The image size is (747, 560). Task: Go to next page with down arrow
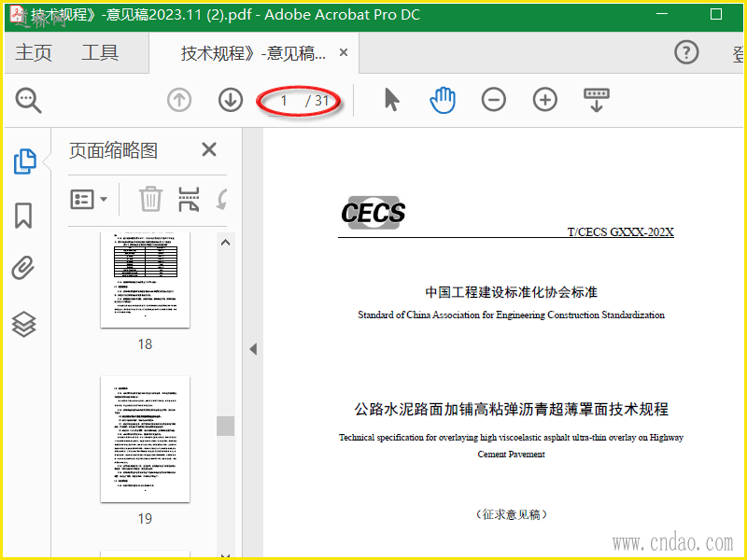(231, 101)
